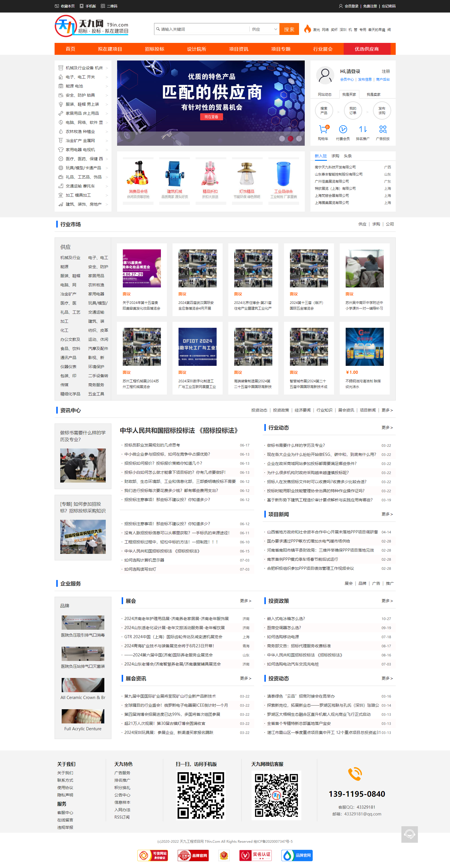Click 会员登录 link
Screen dimensions: 450x868
pos(351,6)
